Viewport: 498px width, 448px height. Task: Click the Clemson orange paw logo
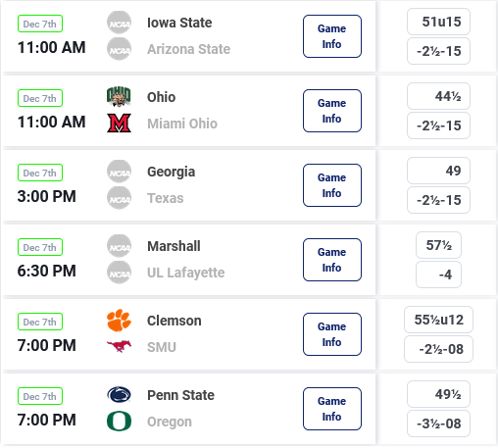[119, 321]
